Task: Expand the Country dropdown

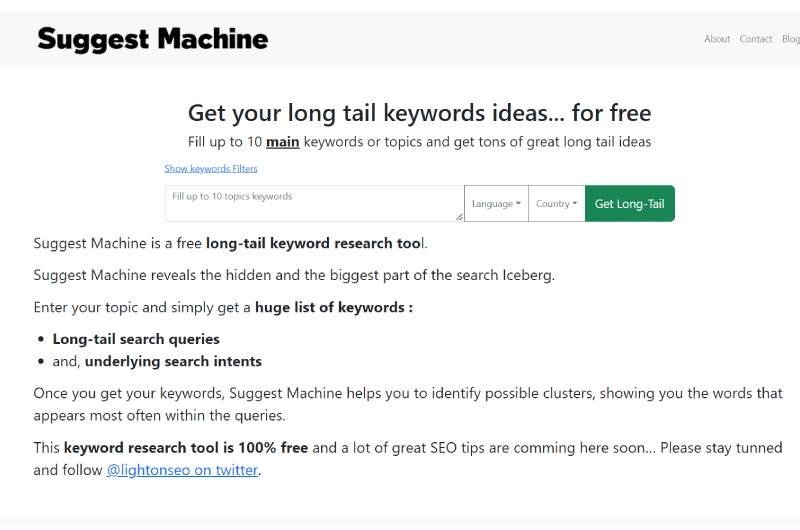Action: point(557,204)
